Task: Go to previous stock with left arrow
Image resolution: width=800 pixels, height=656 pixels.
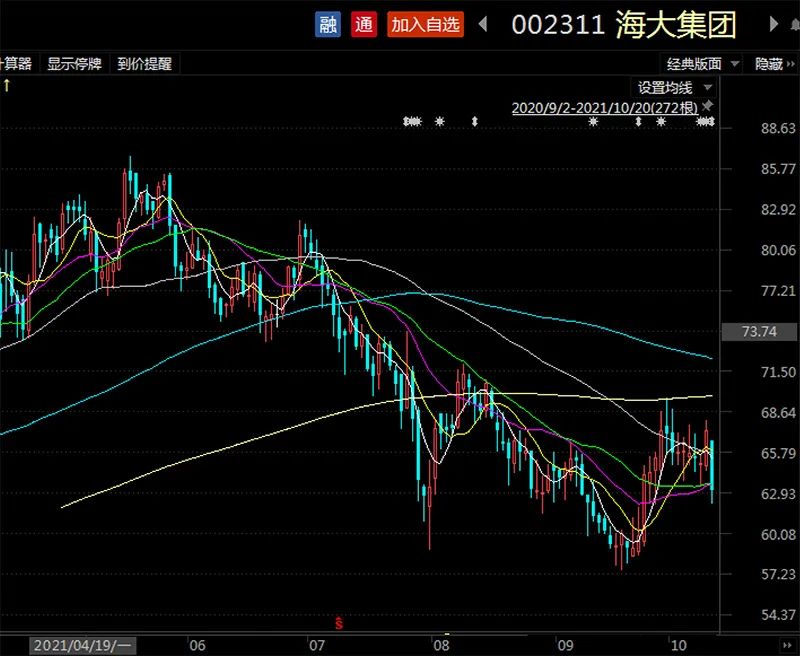Action: [484, 25]
